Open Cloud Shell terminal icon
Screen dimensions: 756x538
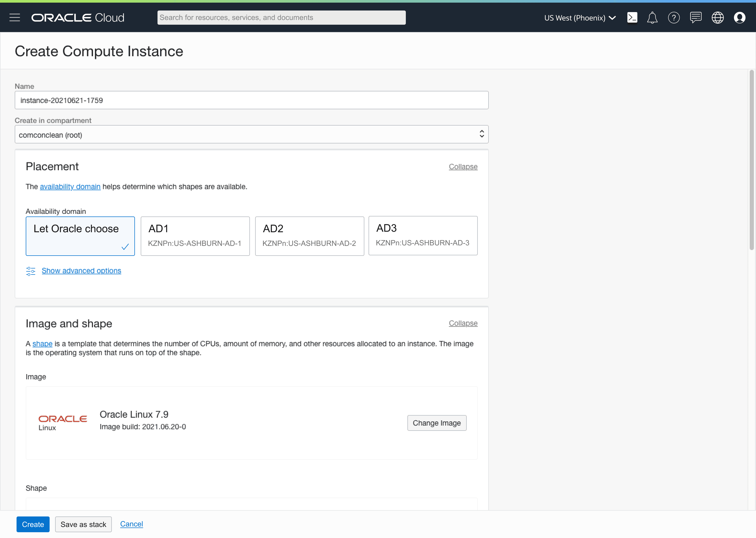point(632,18)
